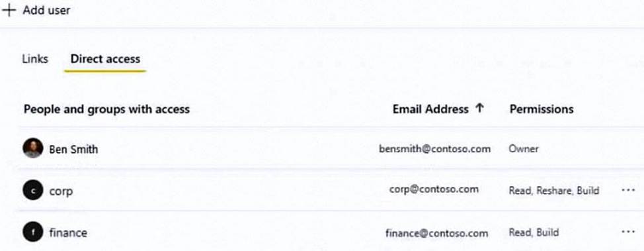
Task: Click the bensmith@contoso.com email address
Action: [434, 148]
